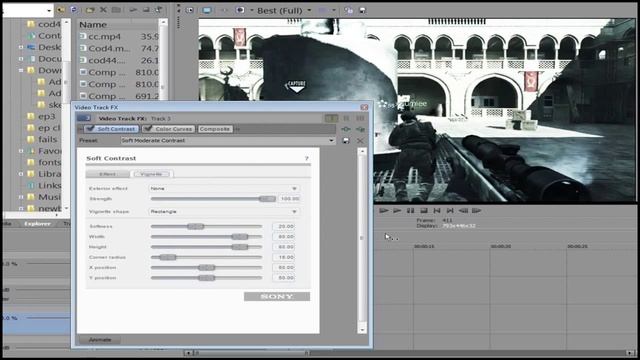This screenshot has height=360, width=640.
Task: Adjust the X position slider
Action: point(207,268)
